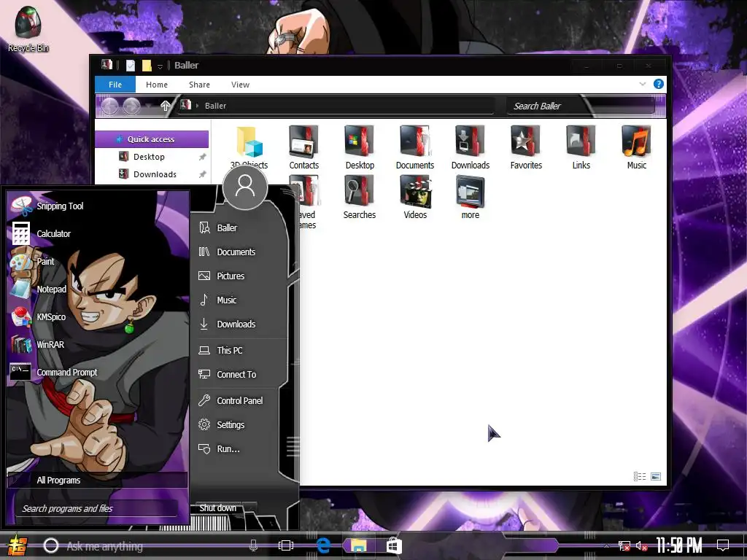747x560 pixels.
Task: Launch Snipping Tool from start menu
Action: point(47,206)
